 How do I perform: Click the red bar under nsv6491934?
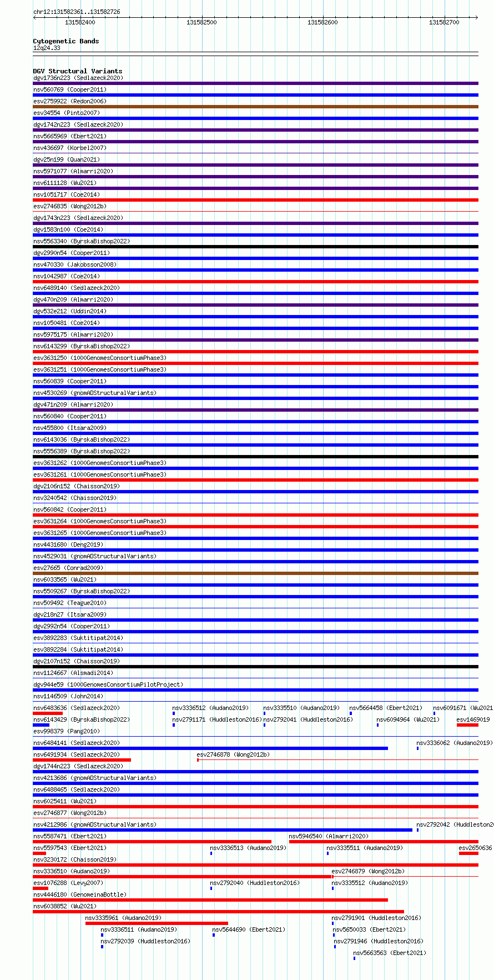click(82, 760)
